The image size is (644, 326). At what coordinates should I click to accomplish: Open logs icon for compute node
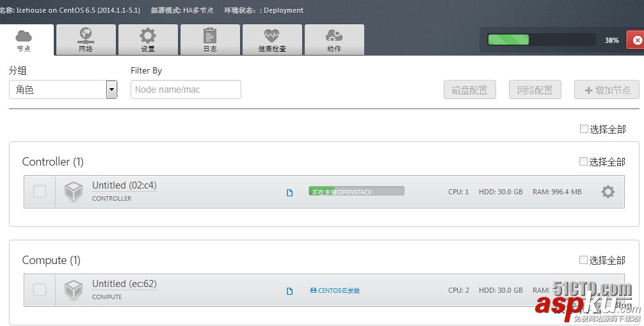[289, 291]
